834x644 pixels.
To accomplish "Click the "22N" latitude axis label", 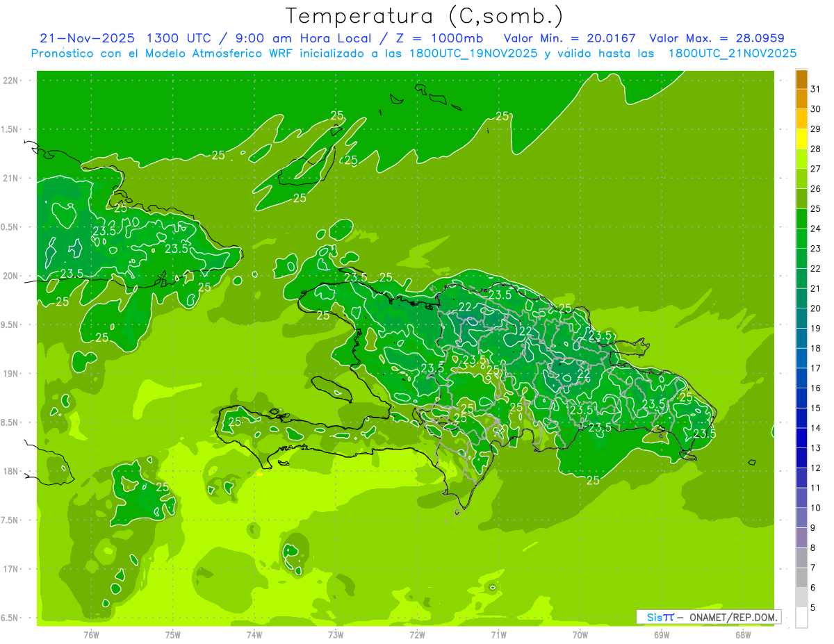I will (10, 81).
